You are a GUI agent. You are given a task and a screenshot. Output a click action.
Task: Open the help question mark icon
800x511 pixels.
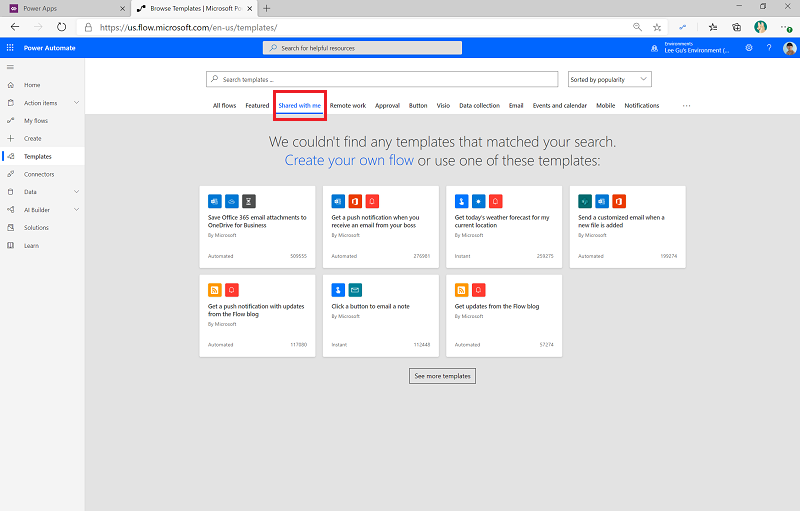click(x=769, y=48)
